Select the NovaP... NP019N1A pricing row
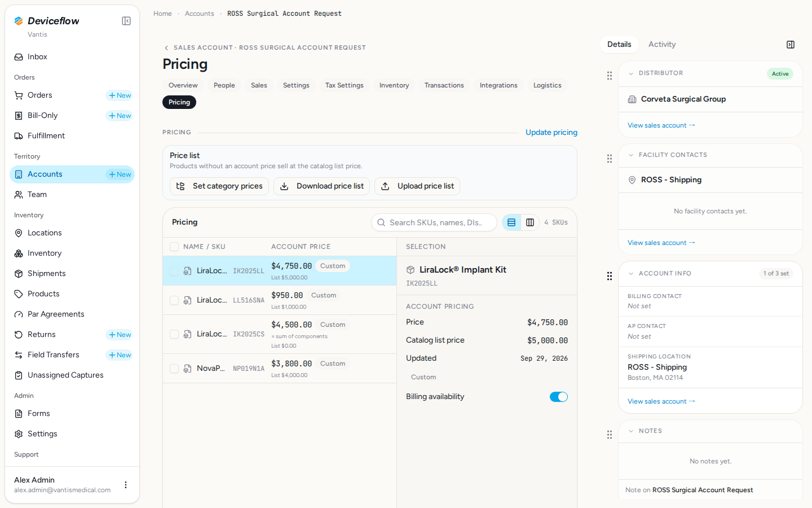 tap(280, 369)
